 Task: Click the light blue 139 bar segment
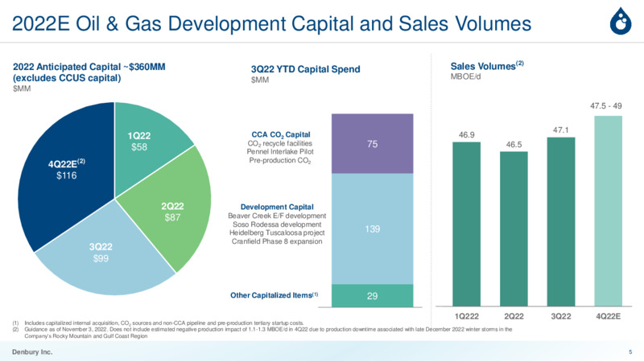coord(372,228)
